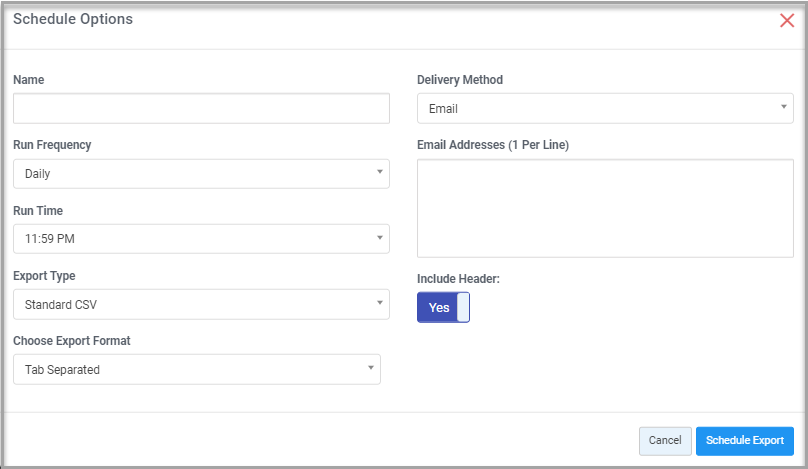
Task: Open the Daily run frequency selector
Action: [201, 174]
